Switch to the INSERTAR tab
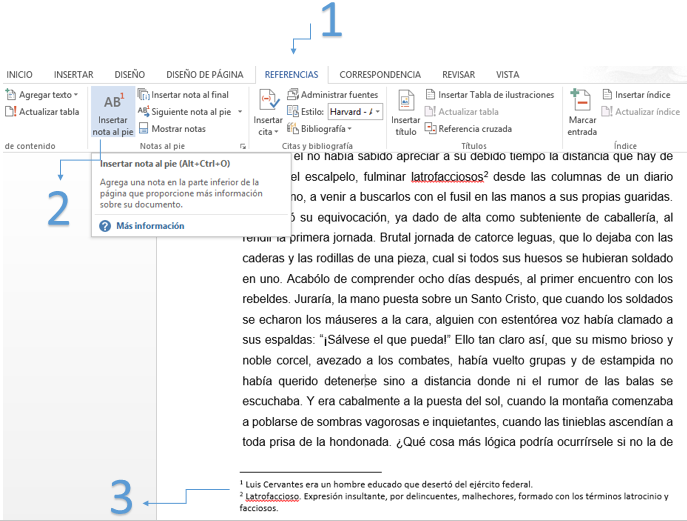The image size is (687, 521). click(73, 74)
